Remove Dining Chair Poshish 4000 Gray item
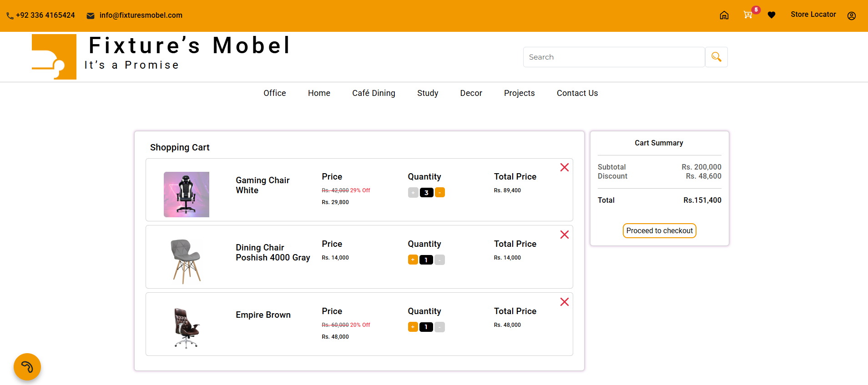Screen dimensions: 868x385 [x=565, y=235]
